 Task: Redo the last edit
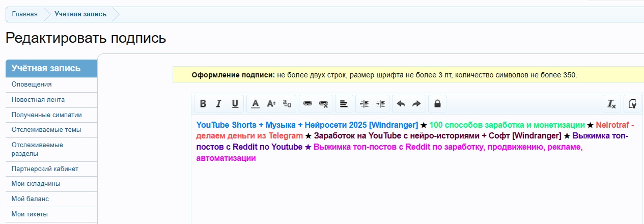click(416, 104)
